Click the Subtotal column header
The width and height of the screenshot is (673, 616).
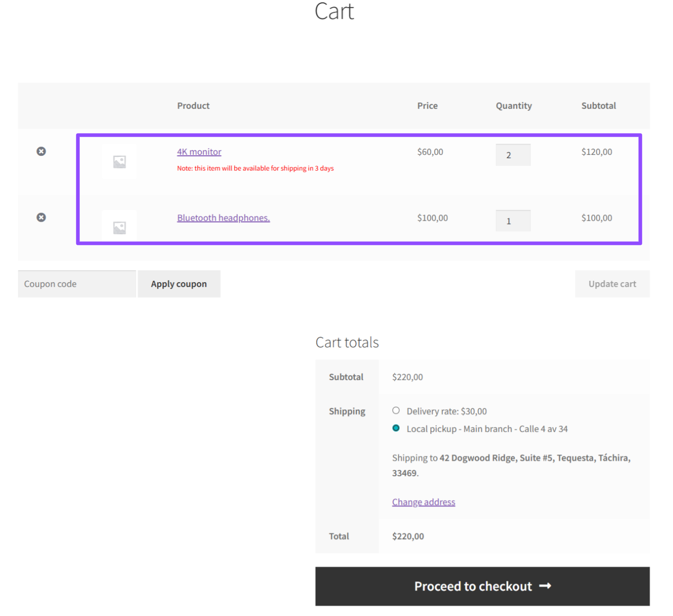click(598, 105)
